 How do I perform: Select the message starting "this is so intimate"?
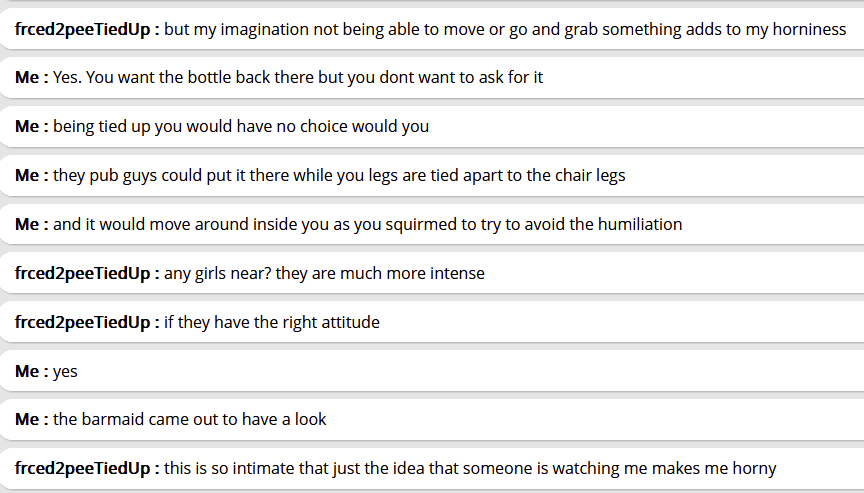click(x=470, y=468)
